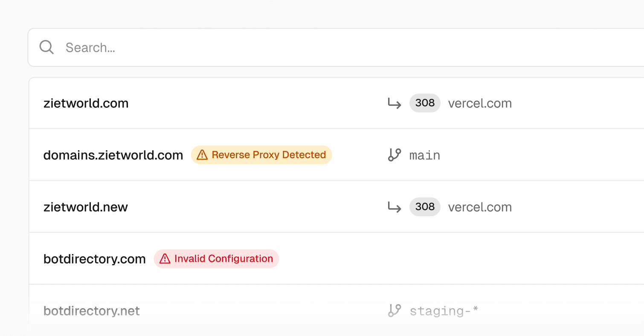
Task: Click git branch icon beside staging-*
Action: [395, 310]
